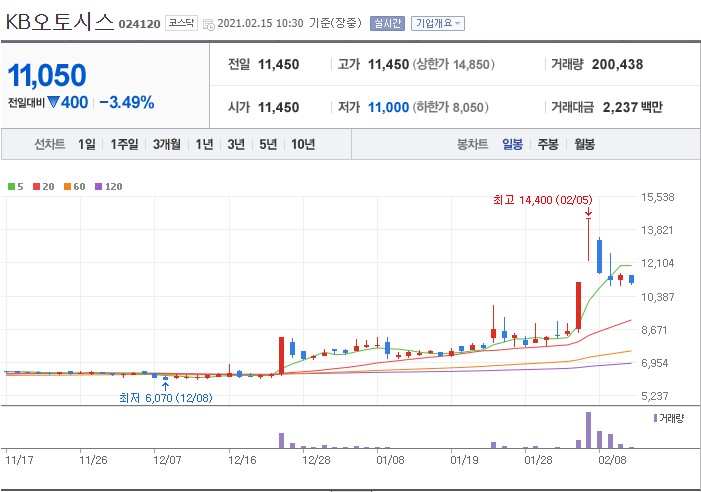
Task: Show the 3년 line chart
Action: (236, 144)
